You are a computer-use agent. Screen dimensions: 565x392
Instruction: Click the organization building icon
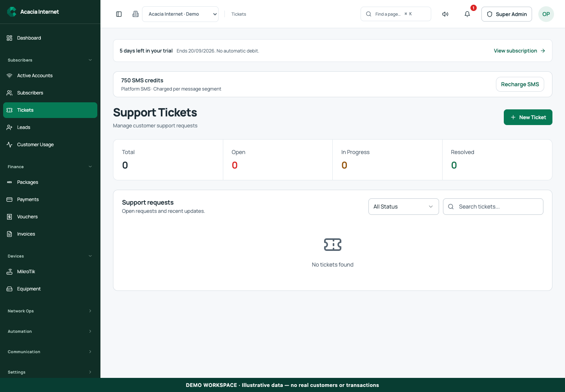pos(135,14)
